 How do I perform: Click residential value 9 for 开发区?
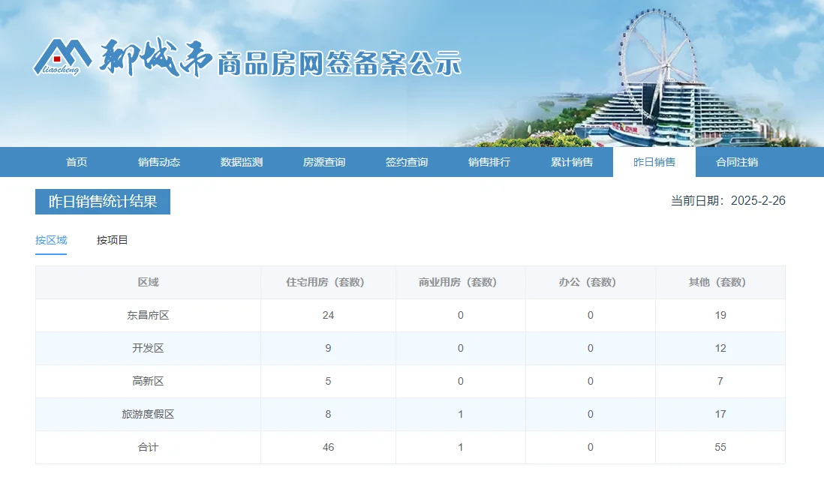coord(329,349)
